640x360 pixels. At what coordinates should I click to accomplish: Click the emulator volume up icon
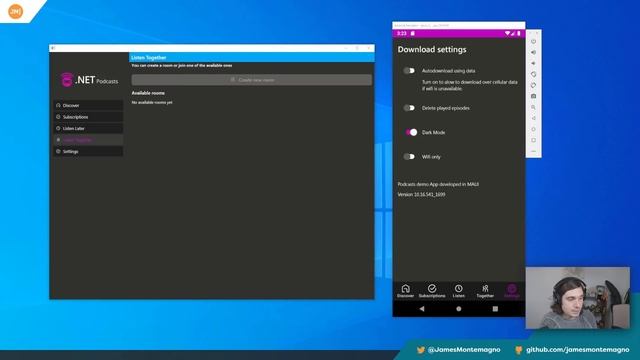(x=533, y=52)
